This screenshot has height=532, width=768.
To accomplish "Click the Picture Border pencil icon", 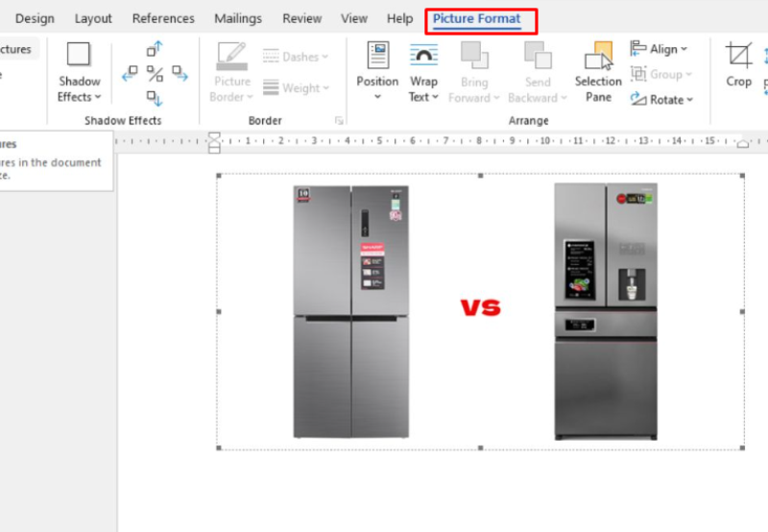I will (x=231, y=56).
